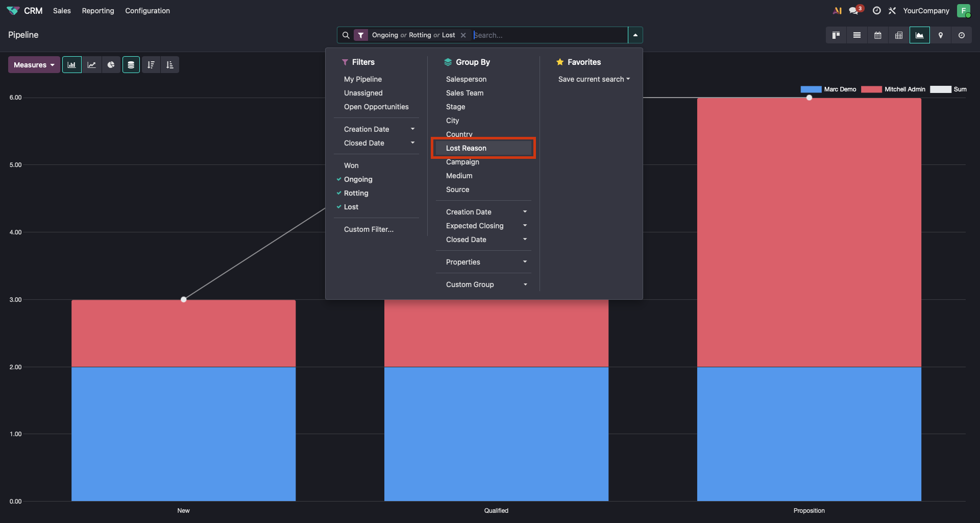Switch to the Map view icon
Screen dimensions: 980x523
pyautogui.click(x=941, y=35)
